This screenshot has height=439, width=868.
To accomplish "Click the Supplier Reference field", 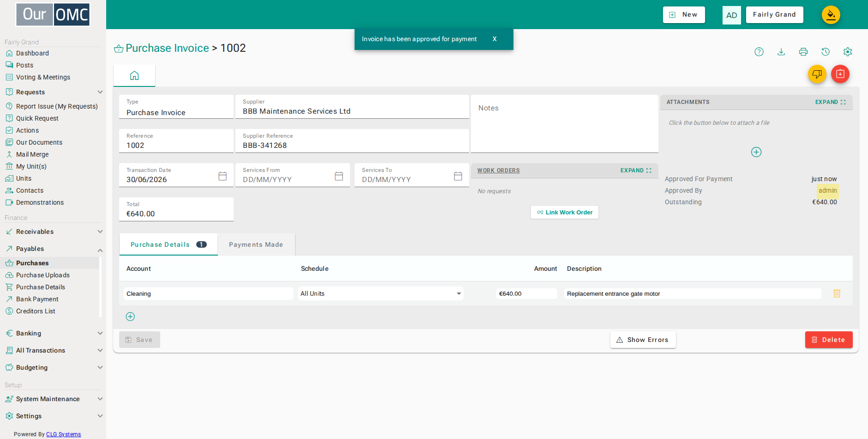I will point(352,141).
